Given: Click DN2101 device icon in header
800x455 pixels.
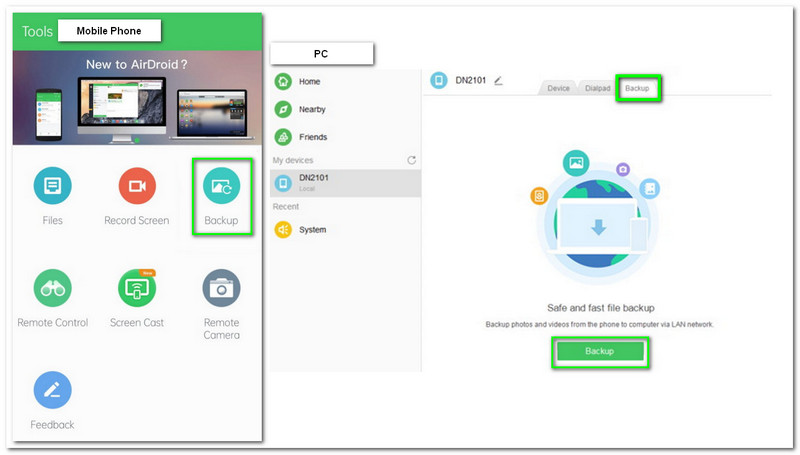Looking at the screenshot, I should coord(439,80).
